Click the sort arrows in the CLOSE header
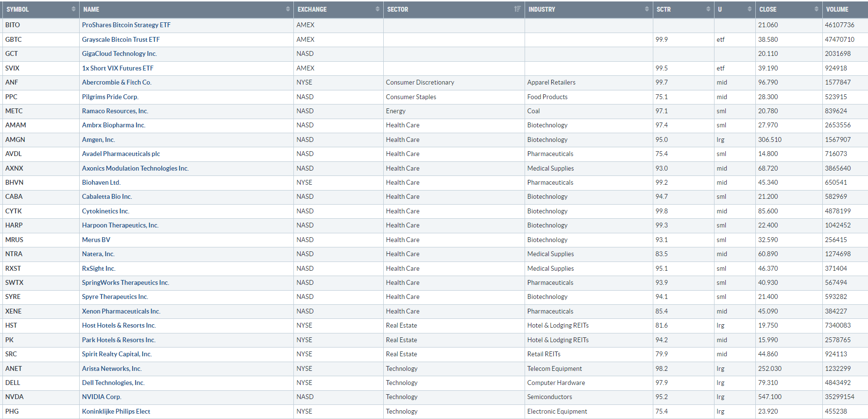Image resolution: width=868 pixels, height=419 pixels. click(x=816, y=9)
